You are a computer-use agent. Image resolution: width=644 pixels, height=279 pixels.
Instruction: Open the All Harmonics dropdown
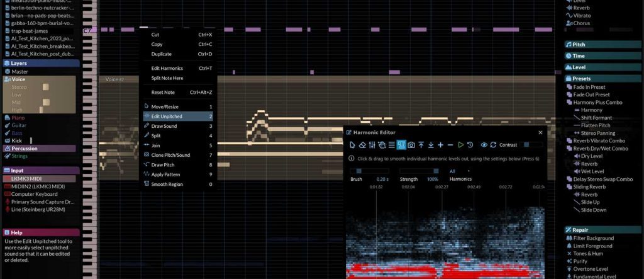(460, 171)
